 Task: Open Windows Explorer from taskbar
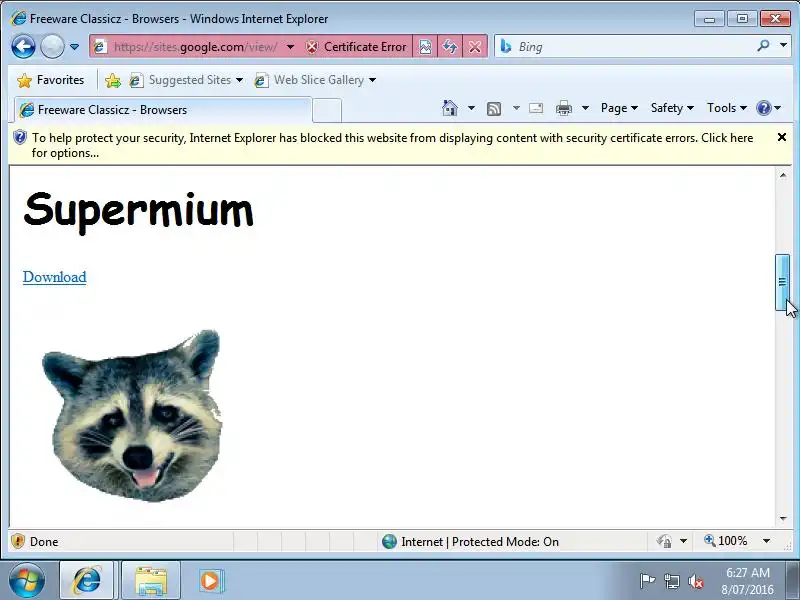[x=151, y=581]
